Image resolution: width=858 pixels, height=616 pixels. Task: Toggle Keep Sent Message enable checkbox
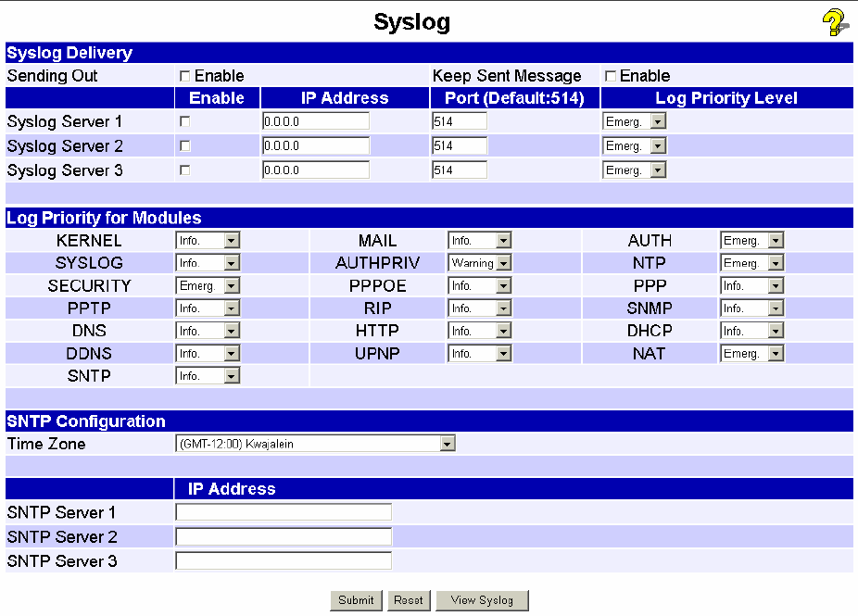611,76
